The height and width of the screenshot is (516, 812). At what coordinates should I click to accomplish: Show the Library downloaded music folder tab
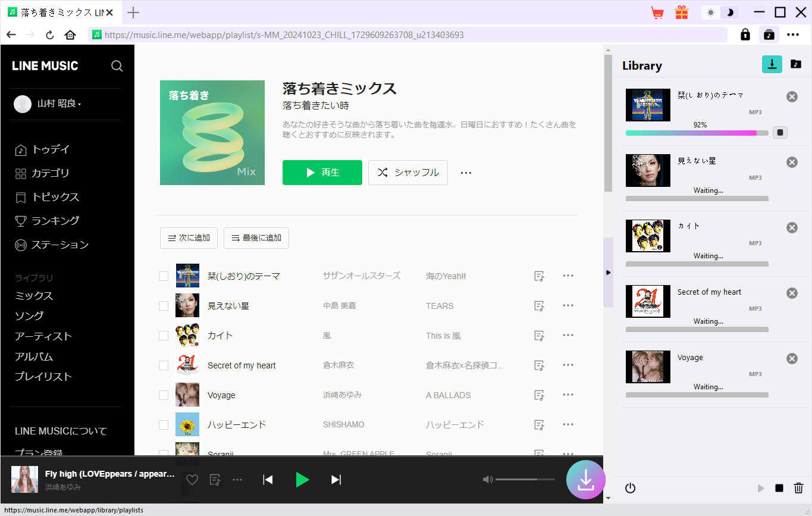pos(796,64)
